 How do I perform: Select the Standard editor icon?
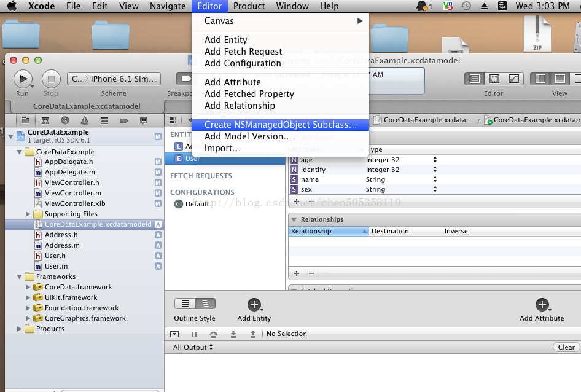point(475,79)
